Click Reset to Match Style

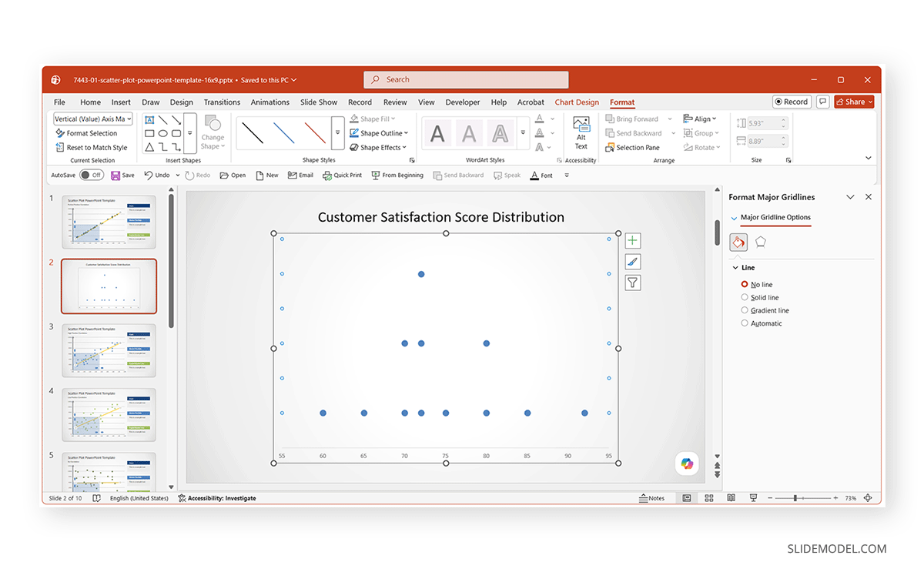click(92, 147)
